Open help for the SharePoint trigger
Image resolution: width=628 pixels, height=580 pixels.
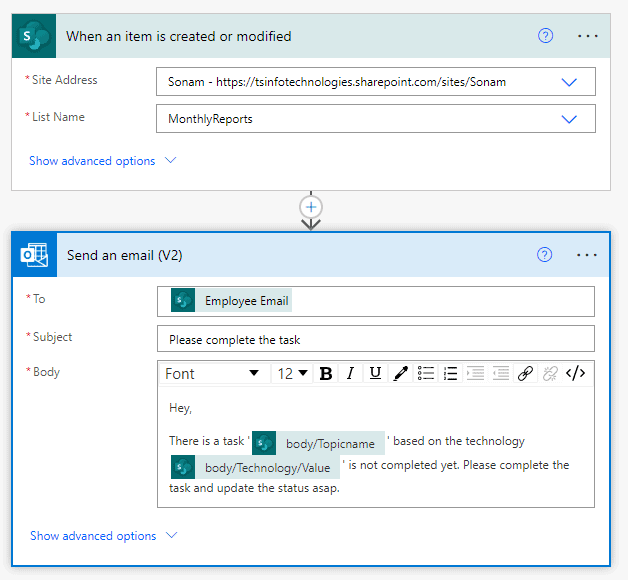click(545, 36)
